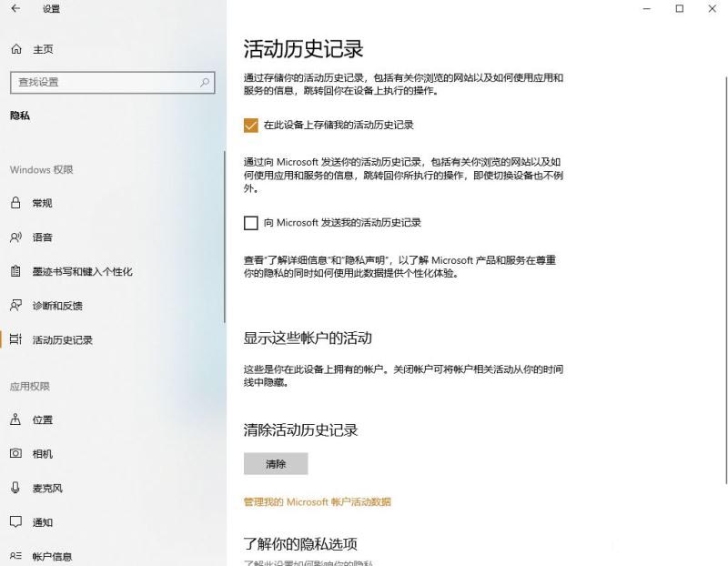Click the search magnifier in 查找设置
The height and width of the screenshot is (566, 728).
click(x=205, y=82)
